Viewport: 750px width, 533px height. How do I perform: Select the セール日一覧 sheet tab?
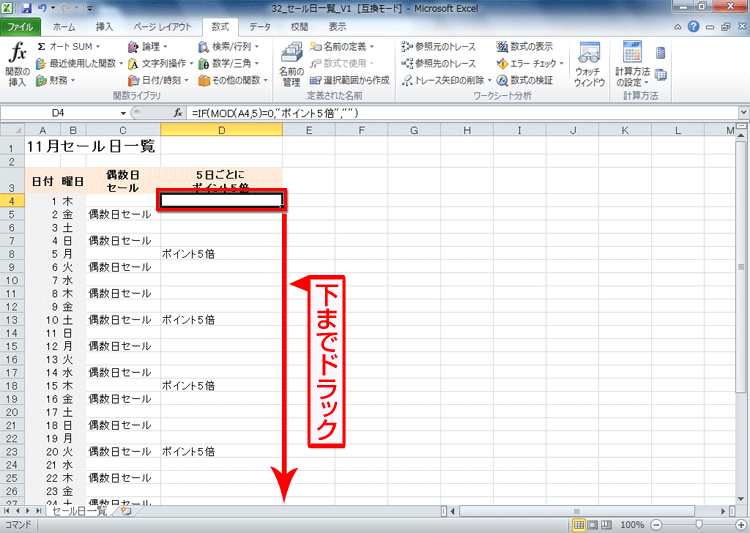79,511
